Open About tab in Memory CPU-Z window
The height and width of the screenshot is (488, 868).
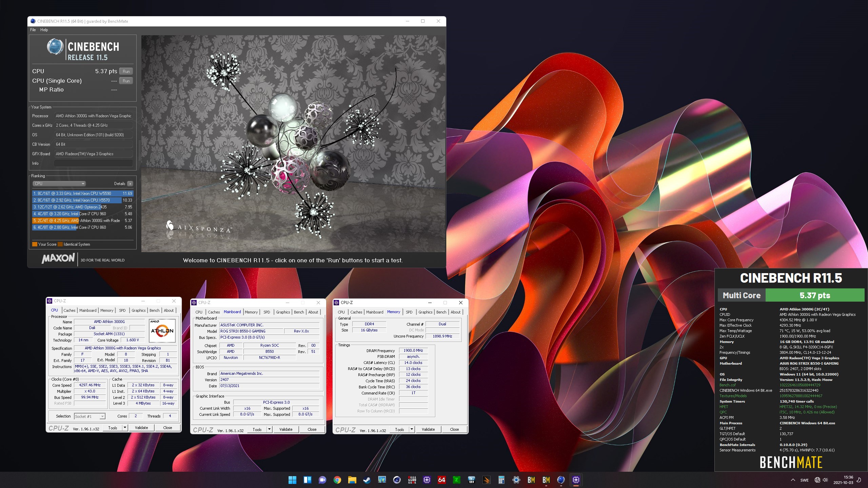pos(455,312)
